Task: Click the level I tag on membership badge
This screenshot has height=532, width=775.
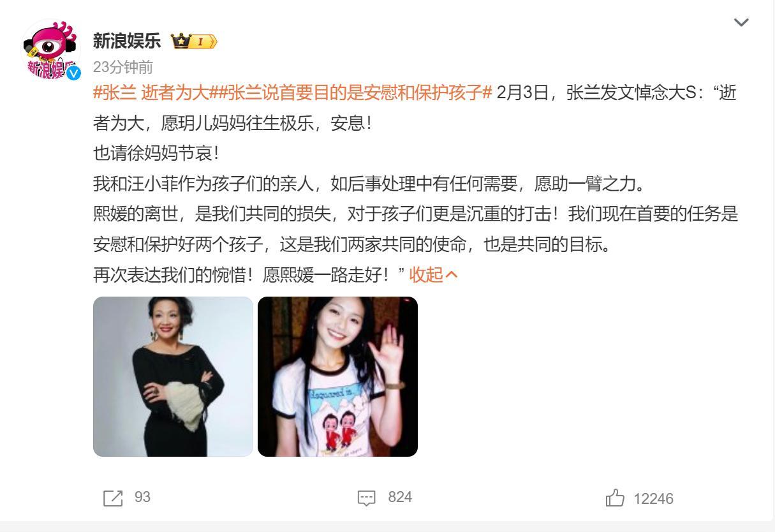Action: click(x=203, y=42)
